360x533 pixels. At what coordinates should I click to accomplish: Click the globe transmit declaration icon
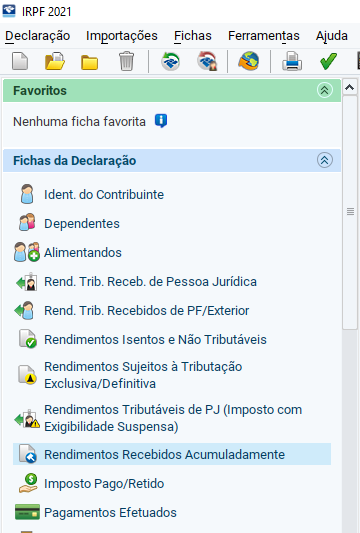[248, 61]
